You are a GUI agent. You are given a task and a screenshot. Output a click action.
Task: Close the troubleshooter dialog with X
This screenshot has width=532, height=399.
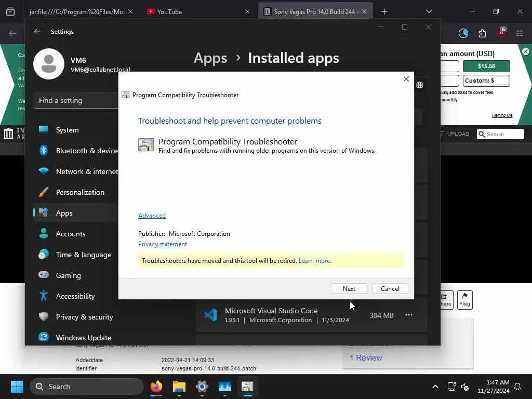tap(406, 79)
